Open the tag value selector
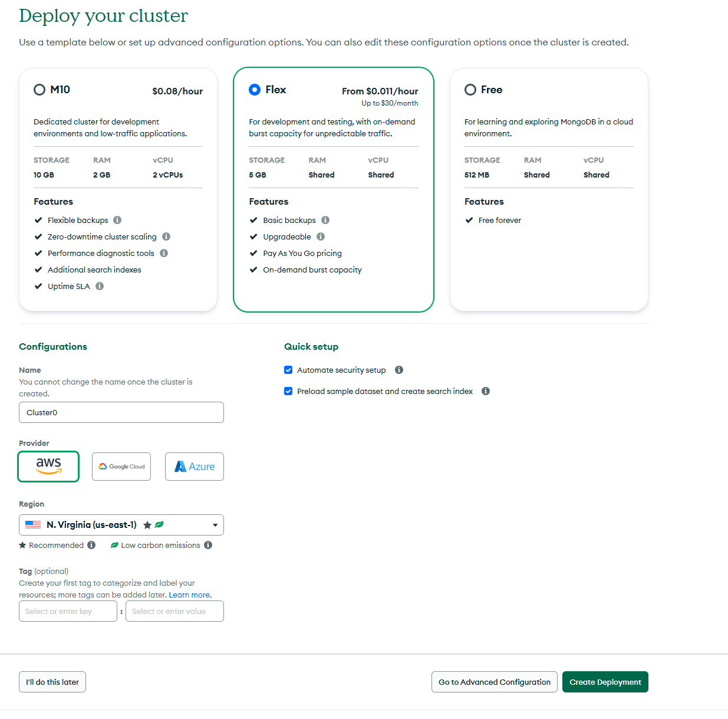 coord(174,611)
